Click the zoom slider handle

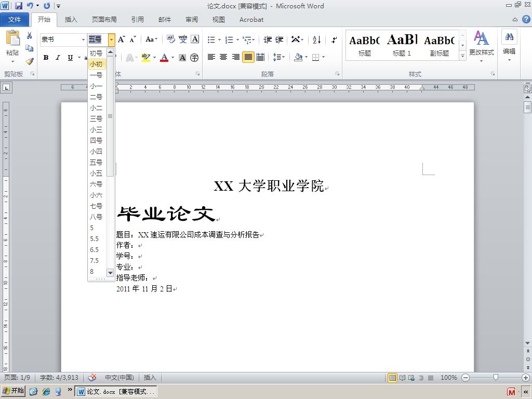pyautogui.click(x=496, y=378)
